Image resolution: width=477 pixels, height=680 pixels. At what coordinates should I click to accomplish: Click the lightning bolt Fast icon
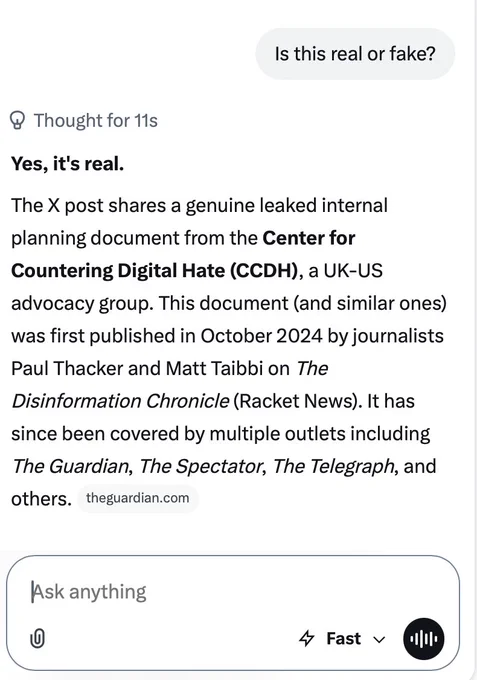[307, 638]
